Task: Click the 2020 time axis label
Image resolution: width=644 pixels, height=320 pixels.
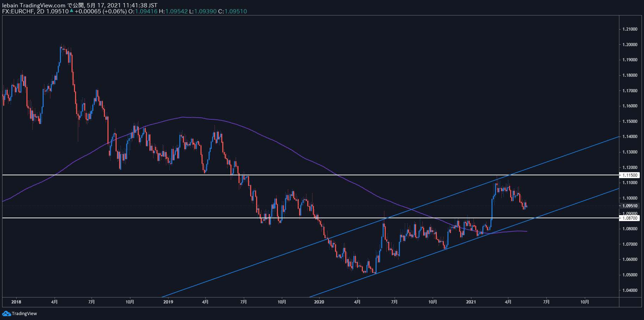Action: pos(319,302)
